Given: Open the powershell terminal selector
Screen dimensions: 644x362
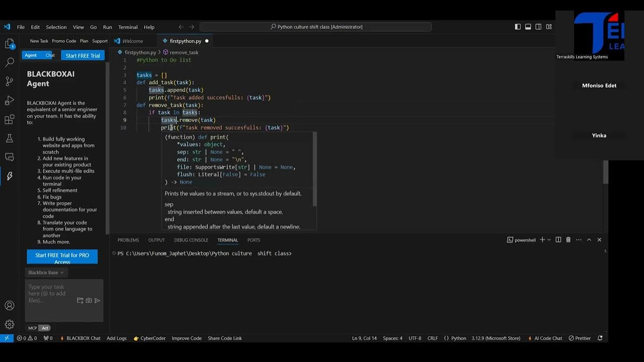Looking at the screenshot, I should [521, 240].
